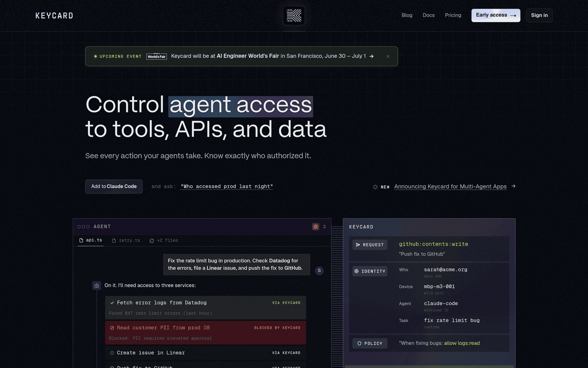Click the three window dots in Agent panel

(83, 227)
